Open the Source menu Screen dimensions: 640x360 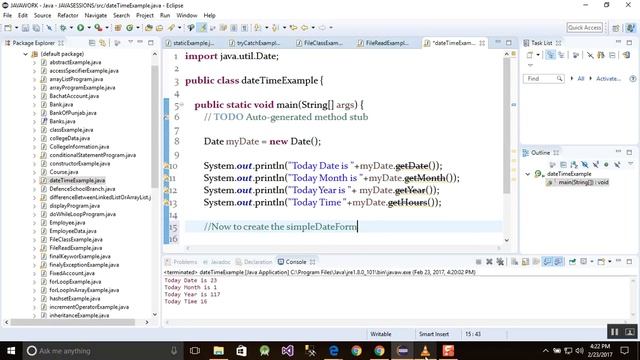[42, 16]
